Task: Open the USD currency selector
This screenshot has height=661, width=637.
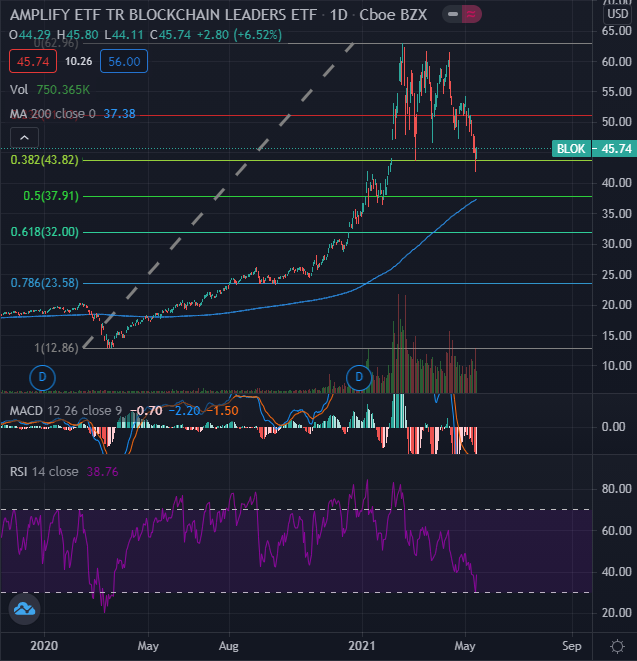Action: pyautogui.click(x=618, y=14)
